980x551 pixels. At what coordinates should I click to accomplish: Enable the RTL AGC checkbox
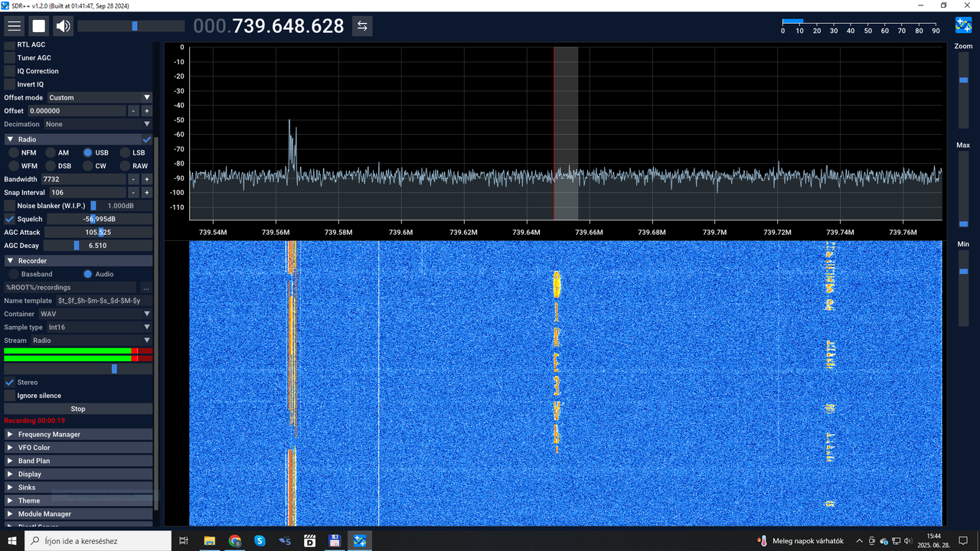(x=10, y=44)
